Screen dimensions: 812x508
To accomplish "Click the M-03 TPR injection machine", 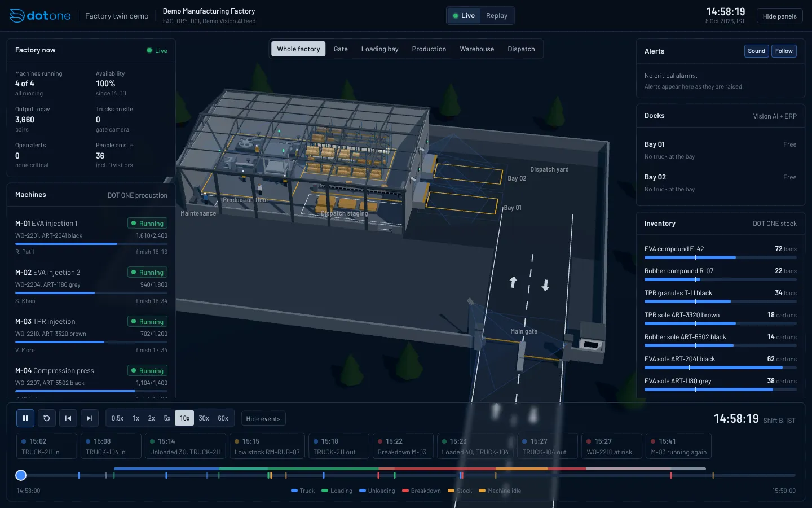I will [91, 335].
